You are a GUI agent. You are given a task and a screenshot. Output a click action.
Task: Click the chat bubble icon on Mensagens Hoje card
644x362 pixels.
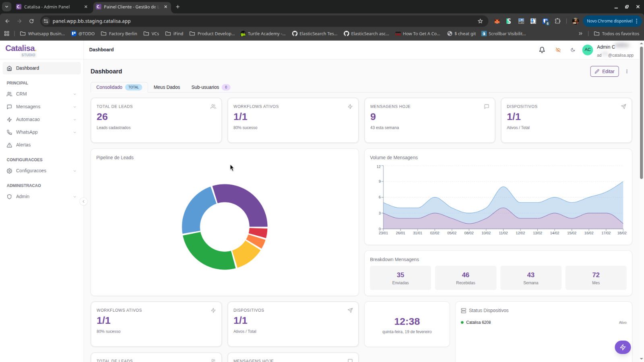486,107
